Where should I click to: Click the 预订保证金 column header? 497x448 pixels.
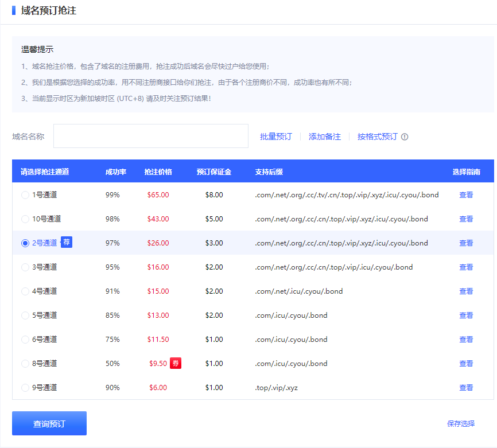214,172
